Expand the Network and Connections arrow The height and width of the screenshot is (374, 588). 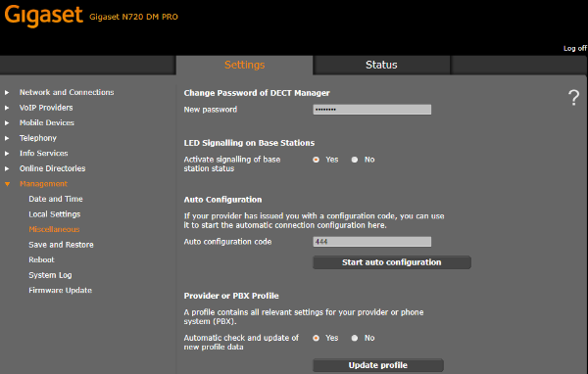[7, 92]
